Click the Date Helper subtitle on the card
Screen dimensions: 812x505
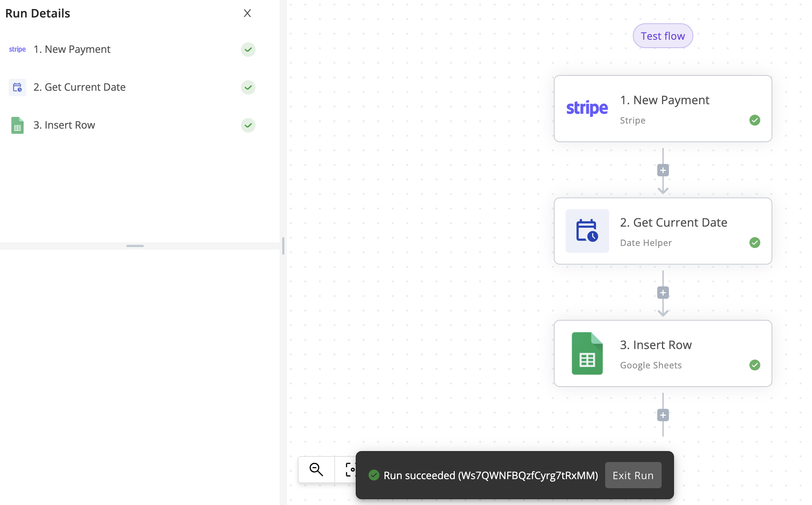coord(646,243)
